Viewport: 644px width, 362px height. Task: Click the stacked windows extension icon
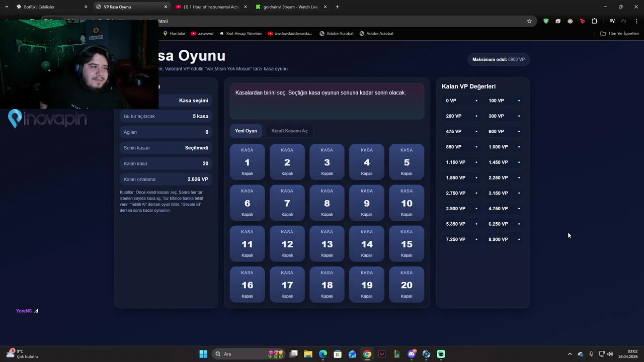(558, 21)
